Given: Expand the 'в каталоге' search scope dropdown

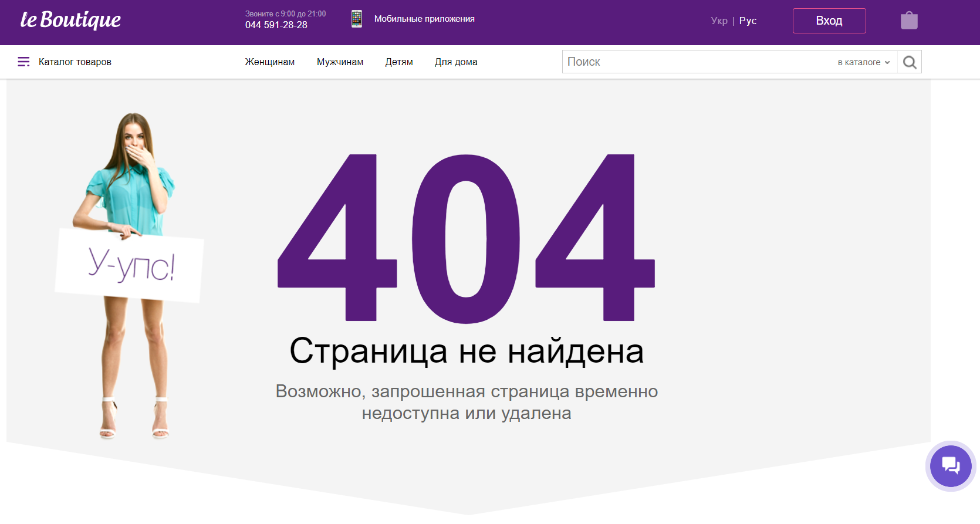Looking at the screenshot, I should [x=864, y=62].
